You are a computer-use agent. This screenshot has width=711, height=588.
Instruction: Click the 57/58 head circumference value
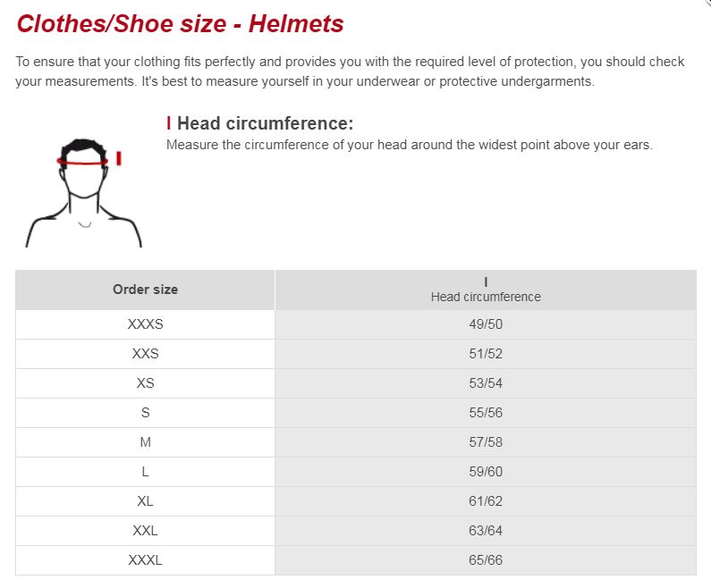tap(486, 442)
